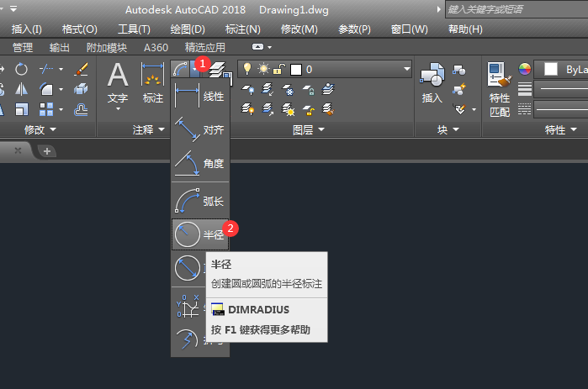The image size is (588, 389).
Task: Click the layer Off tool icon
Action: tap(247, 90)
